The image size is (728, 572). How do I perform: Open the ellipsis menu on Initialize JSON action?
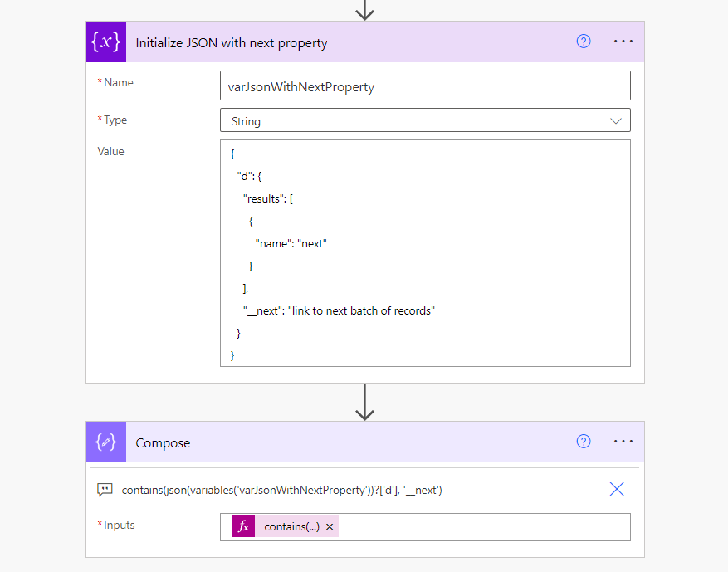(x=623, y=41)
